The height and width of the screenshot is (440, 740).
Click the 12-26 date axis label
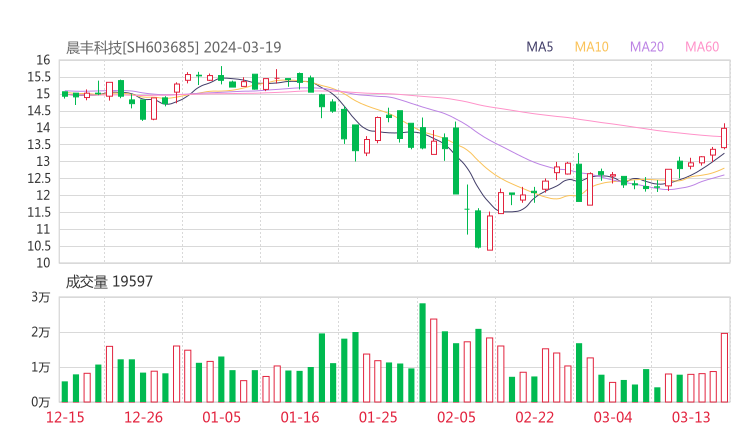tap(143, 417)
